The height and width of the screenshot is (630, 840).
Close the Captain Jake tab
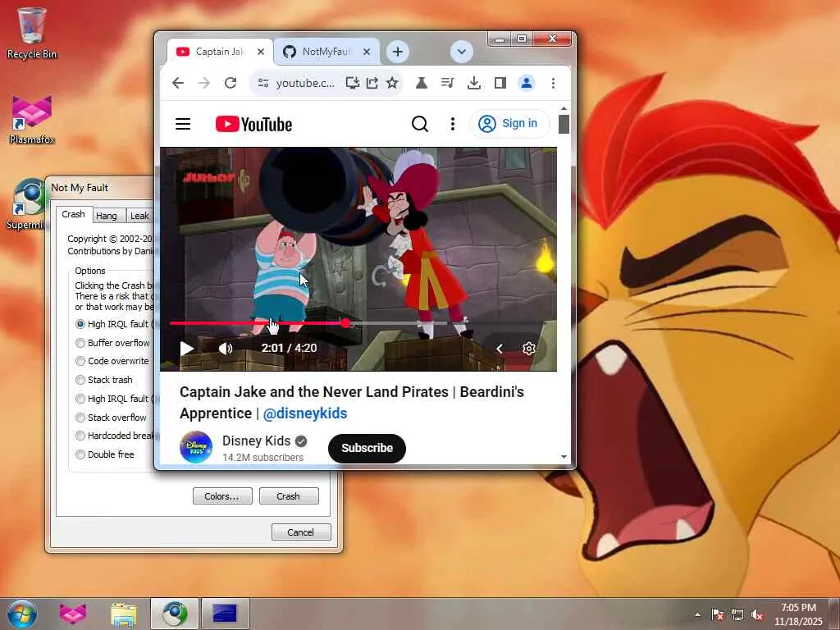[260, 52]
